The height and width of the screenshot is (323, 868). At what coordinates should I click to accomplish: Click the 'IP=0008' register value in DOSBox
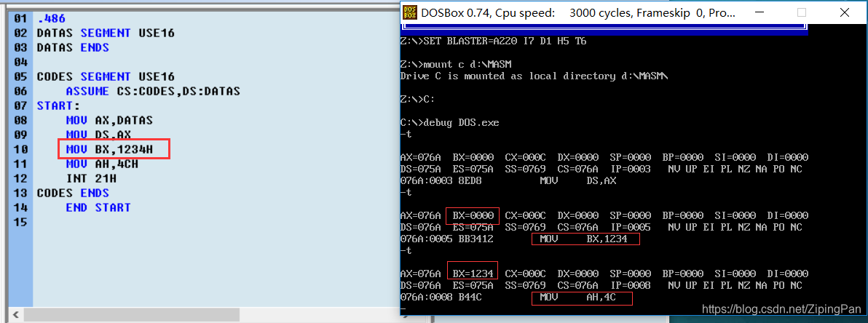pyautogui.click(x=632, y=285)
